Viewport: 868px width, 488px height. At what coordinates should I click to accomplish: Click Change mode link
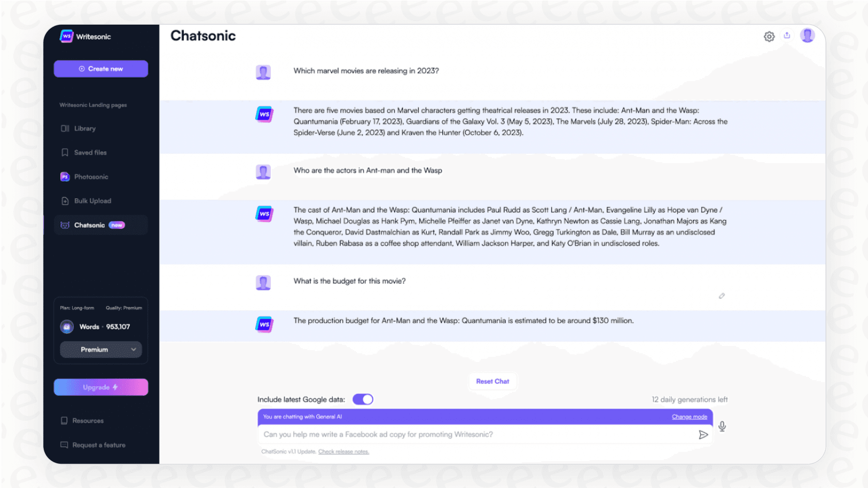pyautogui.click(x=689, y=417)
